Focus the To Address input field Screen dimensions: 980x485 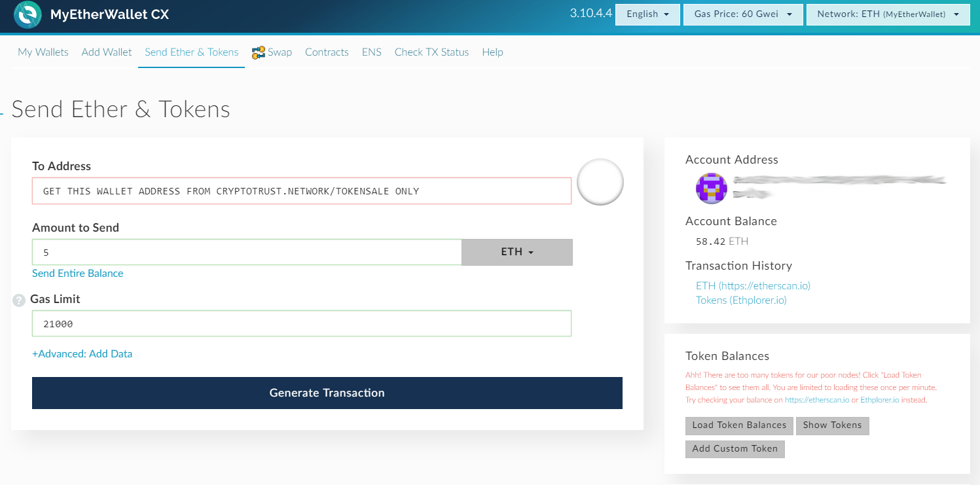click(x=302, y=191)
